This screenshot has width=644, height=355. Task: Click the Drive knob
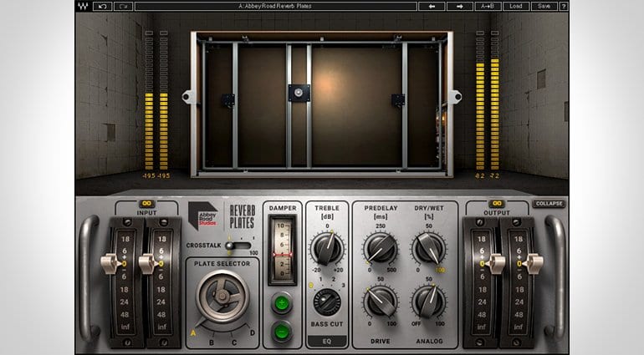pos(381,302)
